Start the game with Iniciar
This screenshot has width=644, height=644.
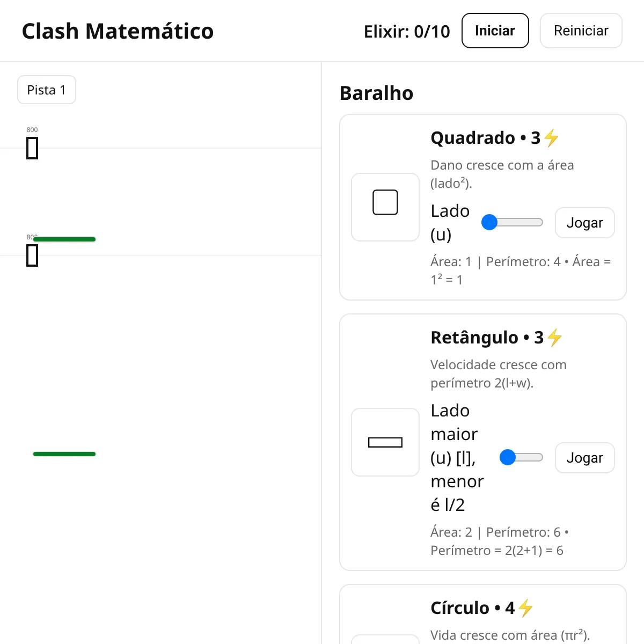[495, 31]
